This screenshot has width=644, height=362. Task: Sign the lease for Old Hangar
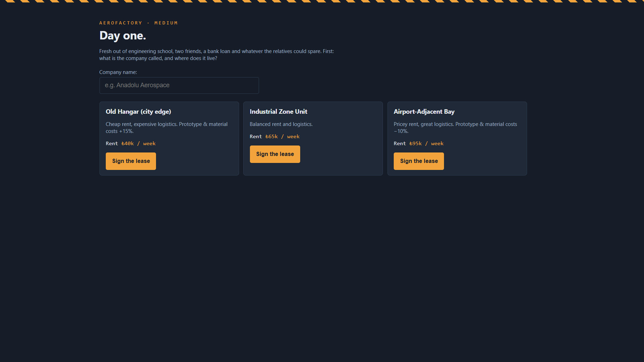131,161
